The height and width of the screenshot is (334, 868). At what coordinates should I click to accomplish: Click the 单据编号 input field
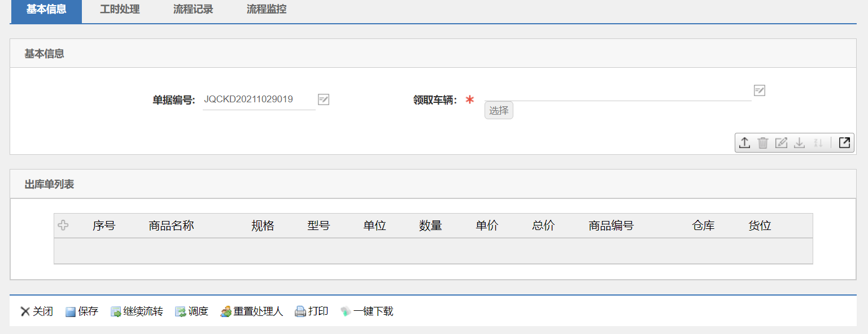[x=259, y=99]
